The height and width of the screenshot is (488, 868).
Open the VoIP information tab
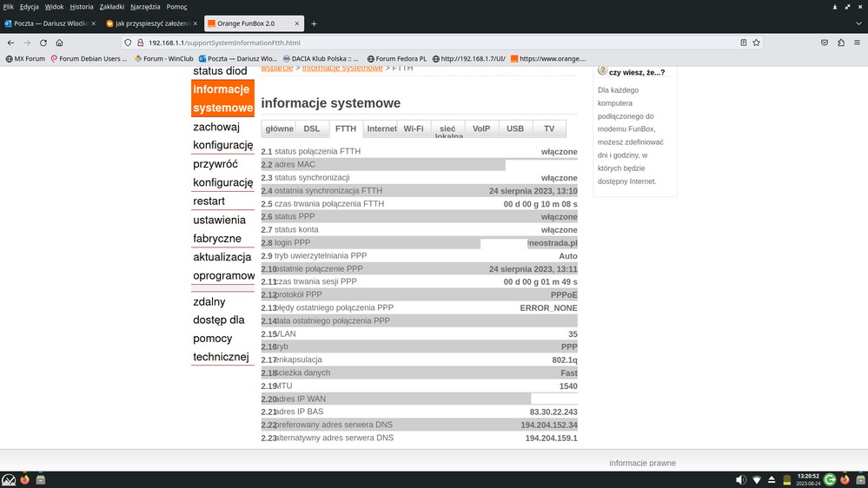click(x=481, y=129)
